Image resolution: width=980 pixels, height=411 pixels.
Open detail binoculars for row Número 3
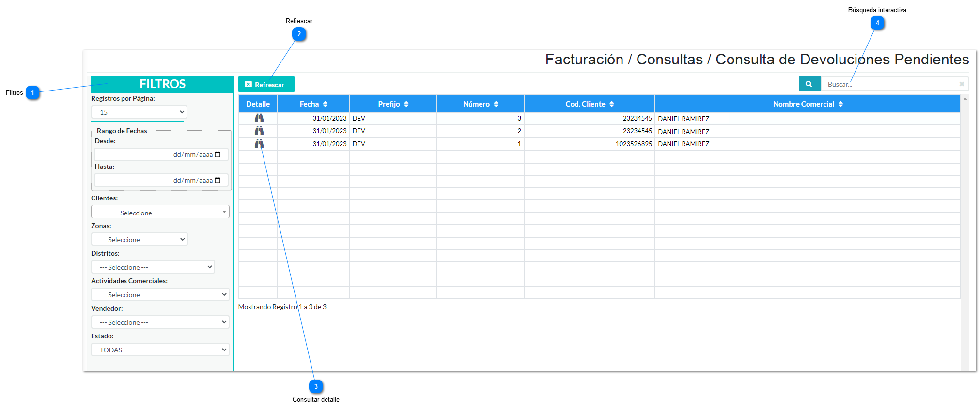[x=259, y=118]
